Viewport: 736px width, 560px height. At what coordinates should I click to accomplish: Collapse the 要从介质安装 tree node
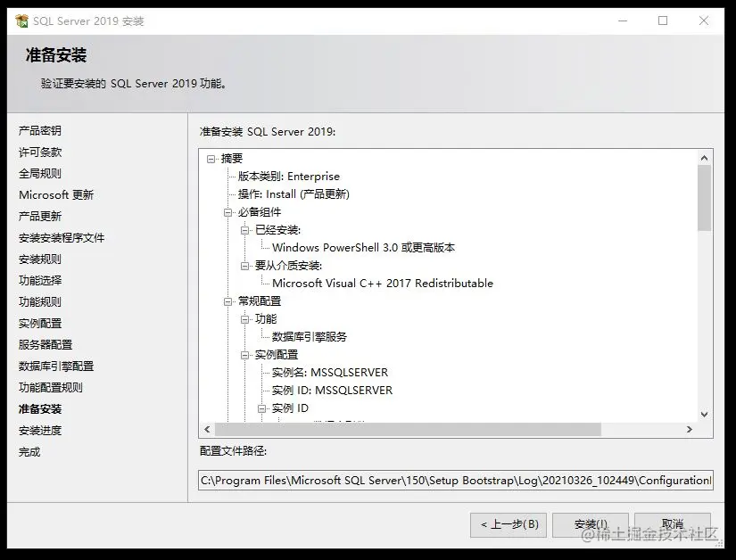point(245,266)
